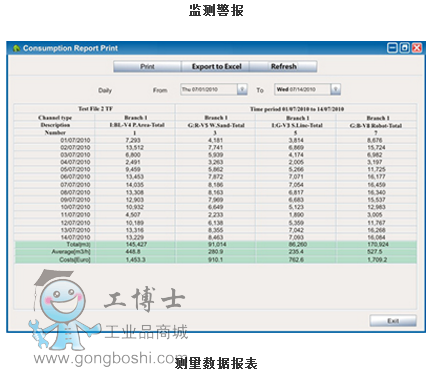Click the green app icon in title bar

click(x=16, y=48)
